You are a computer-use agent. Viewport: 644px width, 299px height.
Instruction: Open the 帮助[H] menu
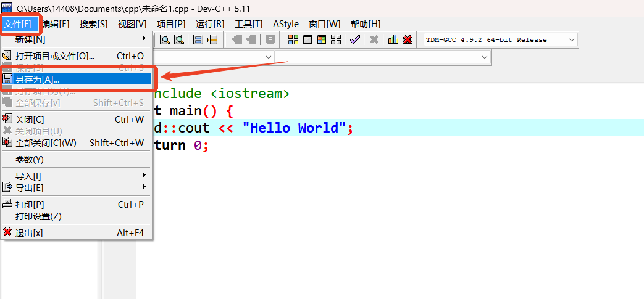tap(366, 24)
